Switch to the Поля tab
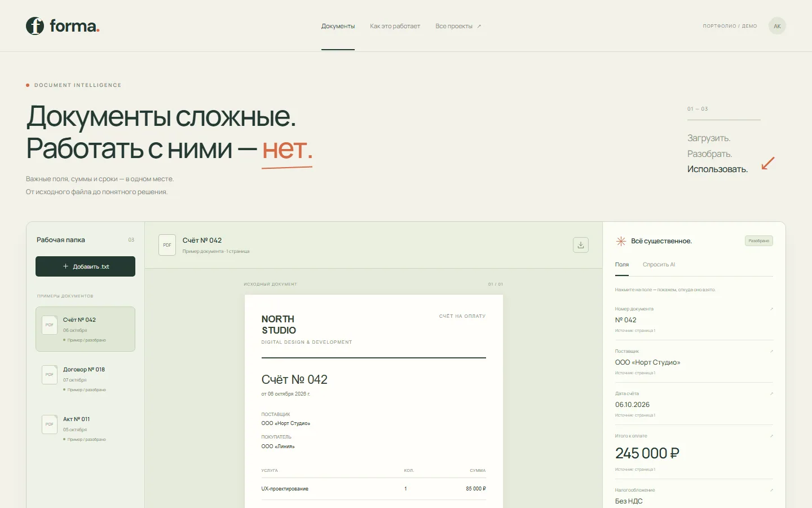The image size is (812, 508). click(x=622, y=265)
